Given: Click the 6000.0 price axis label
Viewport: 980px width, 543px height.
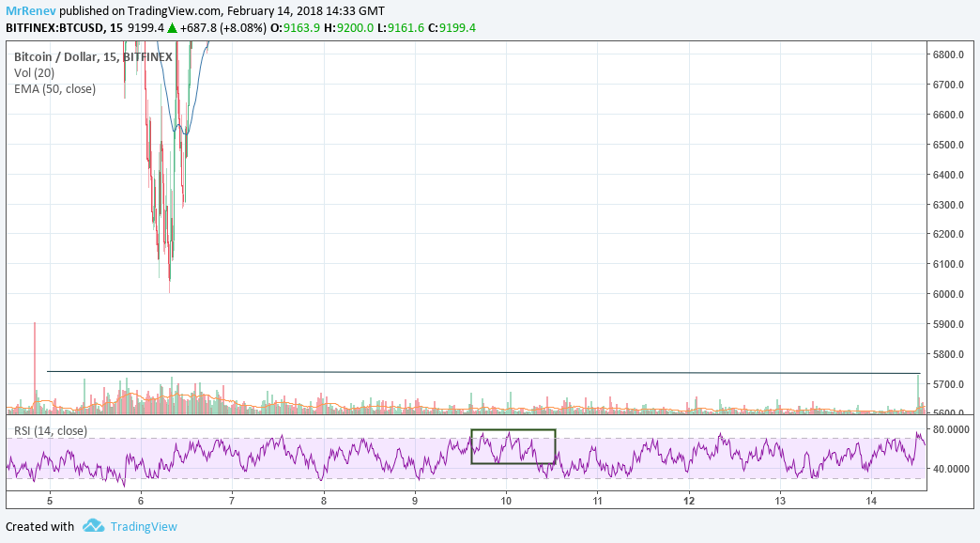Looking at the screenshot, I should [x=948, y=294].
